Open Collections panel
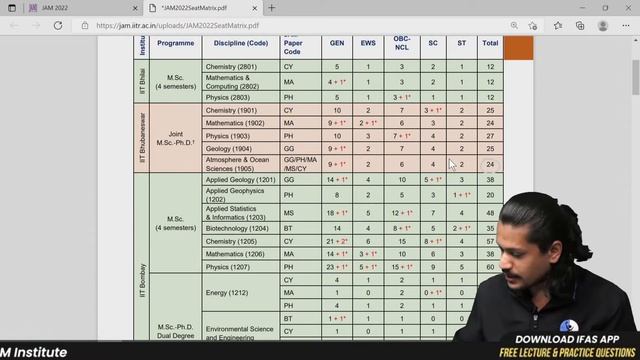 [x=580, y=26]
